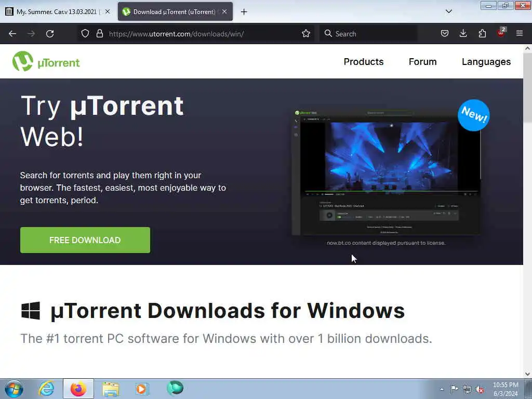Click the network tray icon
The width and height of the screenshot is (532, 399).
click(467, 390)
